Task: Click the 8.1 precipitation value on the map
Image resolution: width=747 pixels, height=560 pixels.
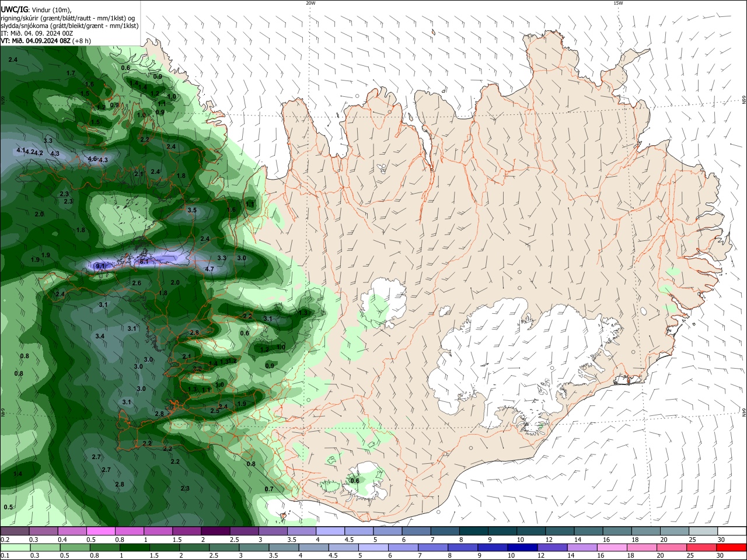Action: pyautogui.click(x=145, y=262)
